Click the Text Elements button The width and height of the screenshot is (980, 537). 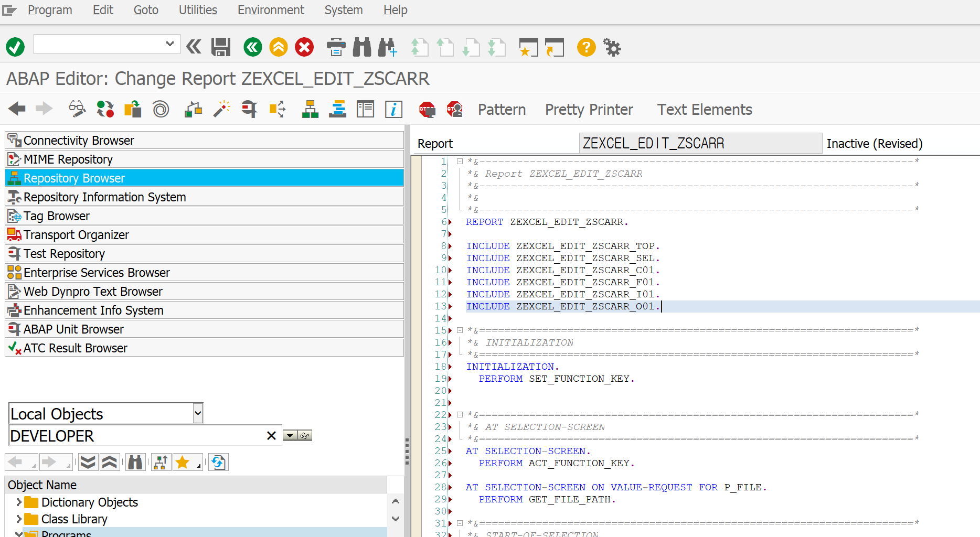[704, 110]
